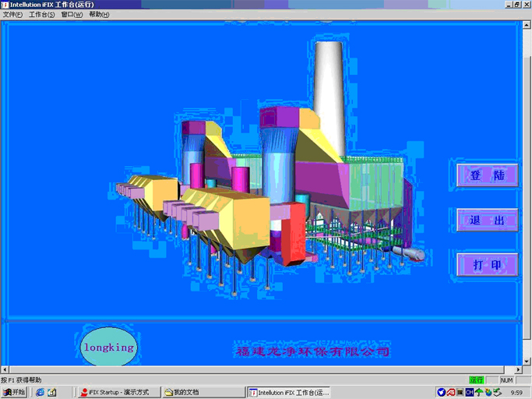
Task: Click the iFIX application icon in title bar
Action: click(5, 5)
